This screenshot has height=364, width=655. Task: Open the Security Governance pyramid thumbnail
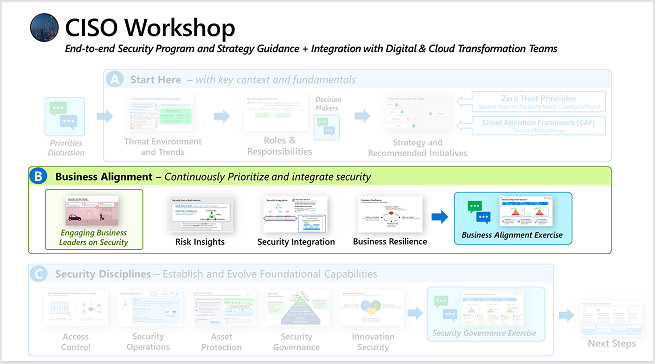tap(297, 308)
